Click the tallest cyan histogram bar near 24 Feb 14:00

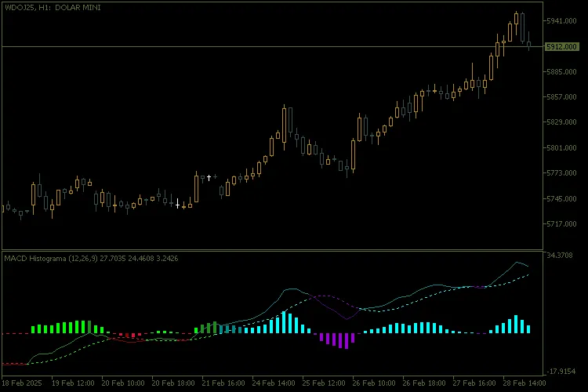coord(284,322)
